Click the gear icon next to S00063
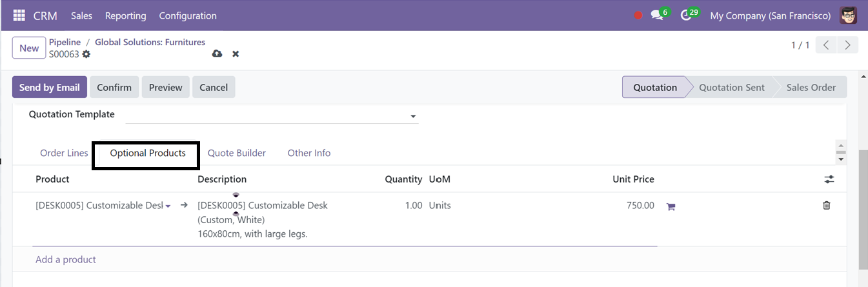Image resolution: width=868 pixels, height=287 pixels. 86,54
